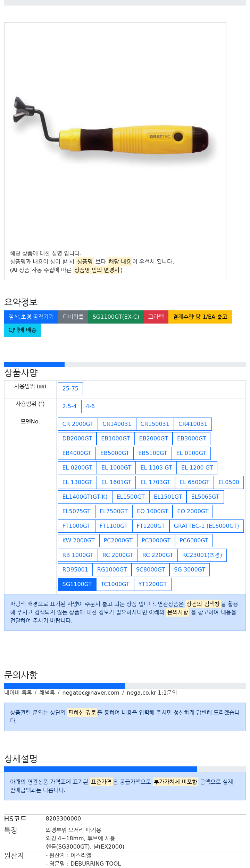Select model CR 2000GT

[78, 424]
